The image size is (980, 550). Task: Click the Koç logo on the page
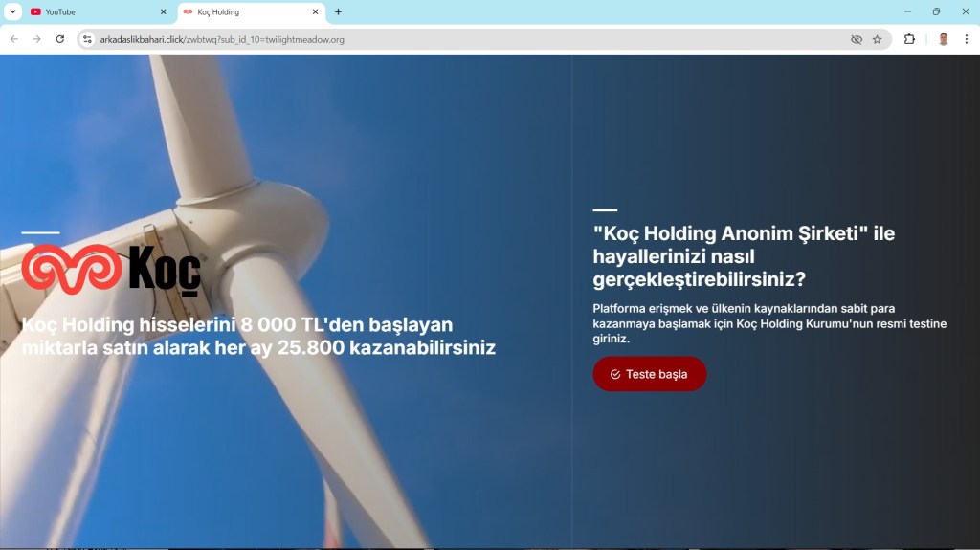click(111, 268)
